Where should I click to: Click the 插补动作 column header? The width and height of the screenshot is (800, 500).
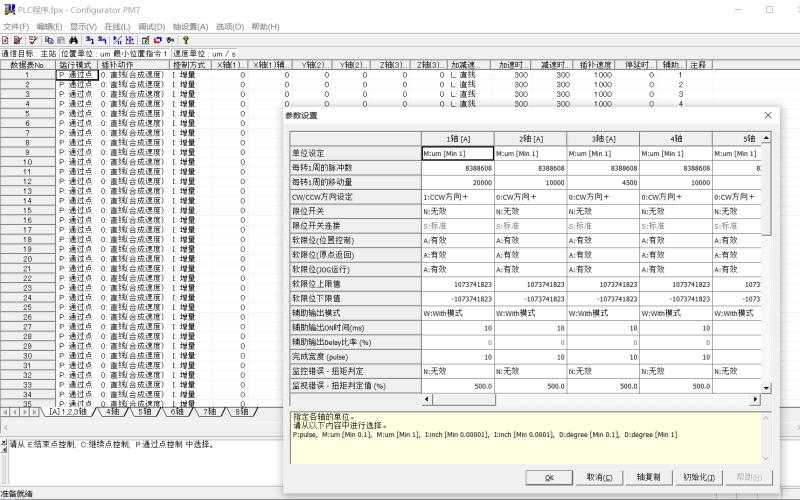tap(134, 65)
